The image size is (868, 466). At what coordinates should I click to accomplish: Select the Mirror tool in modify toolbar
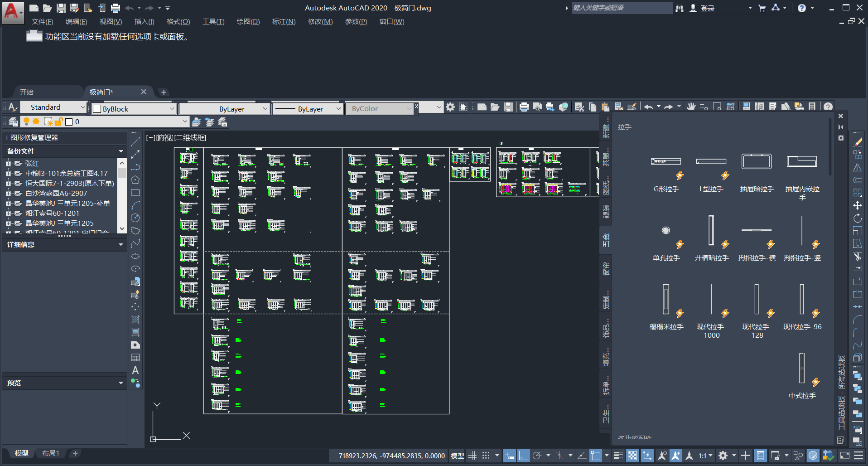click(857, 167)
